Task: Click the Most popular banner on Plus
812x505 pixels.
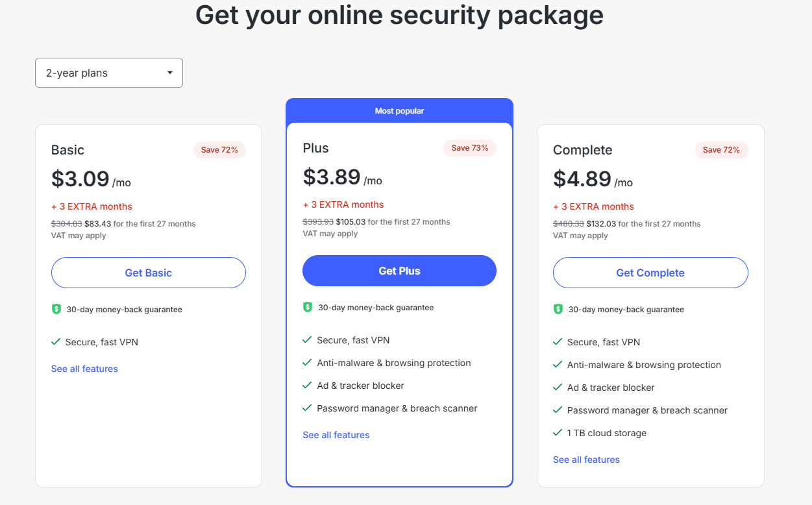Action: [399, 110]
